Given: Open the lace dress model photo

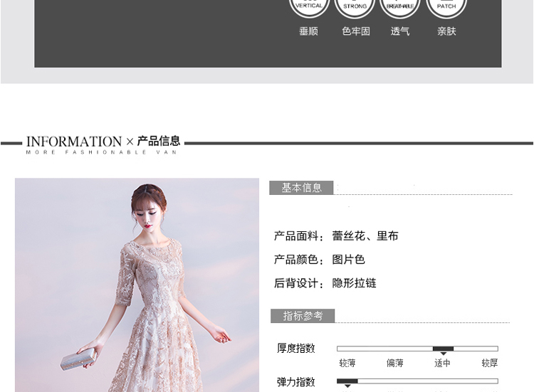Looking at the screenshot, I should coord(137,285).
